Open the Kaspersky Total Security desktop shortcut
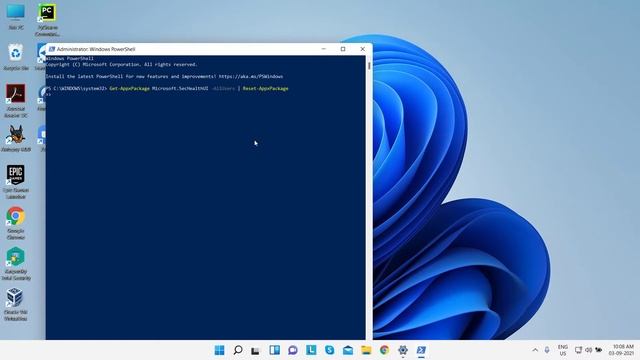This screenshot has height=360, width=640. (16, 263)
